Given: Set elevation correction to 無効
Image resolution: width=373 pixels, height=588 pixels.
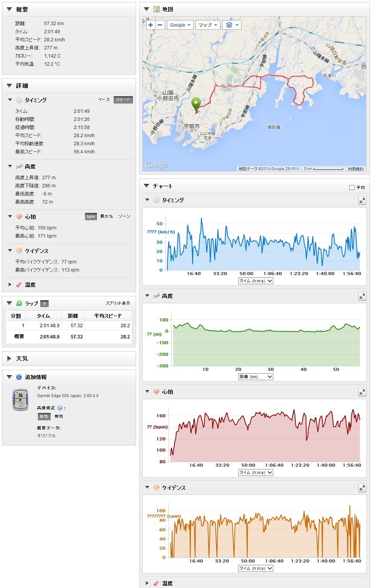Looking at the screenshot, I should coord(59,416).
